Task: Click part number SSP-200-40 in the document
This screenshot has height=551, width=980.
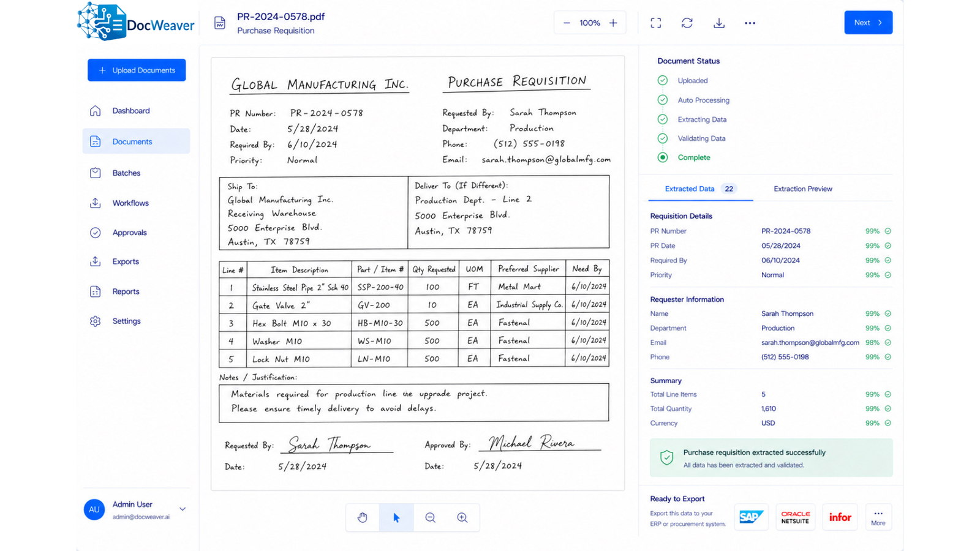Action: (x=380, y=287)
